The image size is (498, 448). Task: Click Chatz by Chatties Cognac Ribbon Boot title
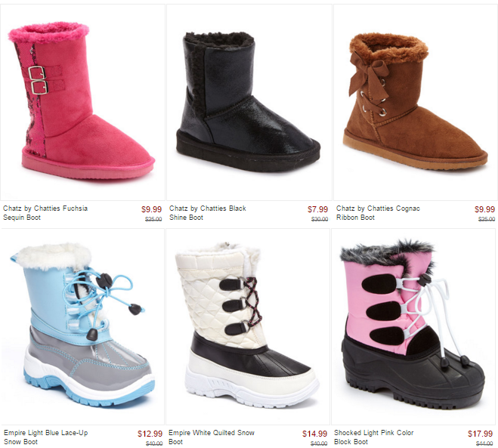pos(378,213)
